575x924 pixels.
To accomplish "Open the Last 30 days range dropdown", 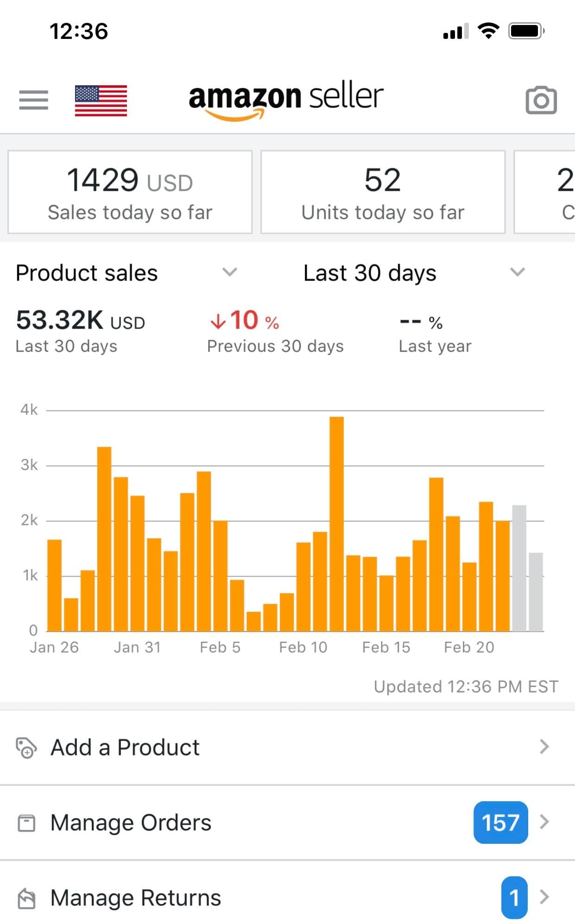I will (x=517, y=272).
